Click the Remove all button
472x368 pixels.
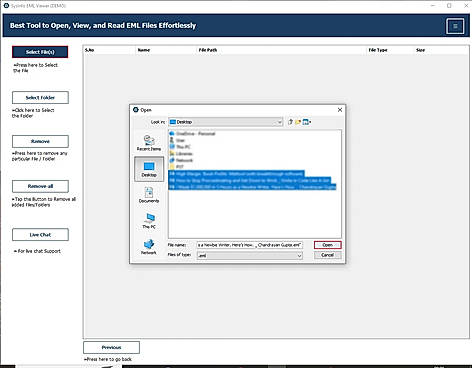click(x=40, y=186)
